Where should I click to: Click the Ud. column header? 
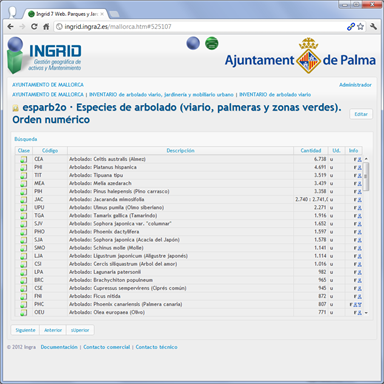(x=336, y=151)
